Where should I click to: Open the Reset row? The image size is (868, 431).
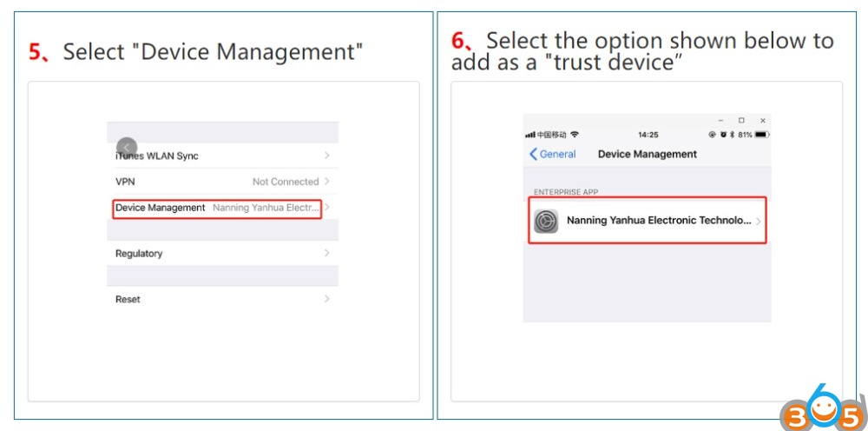pyautogui.click(x=222, y=299)
